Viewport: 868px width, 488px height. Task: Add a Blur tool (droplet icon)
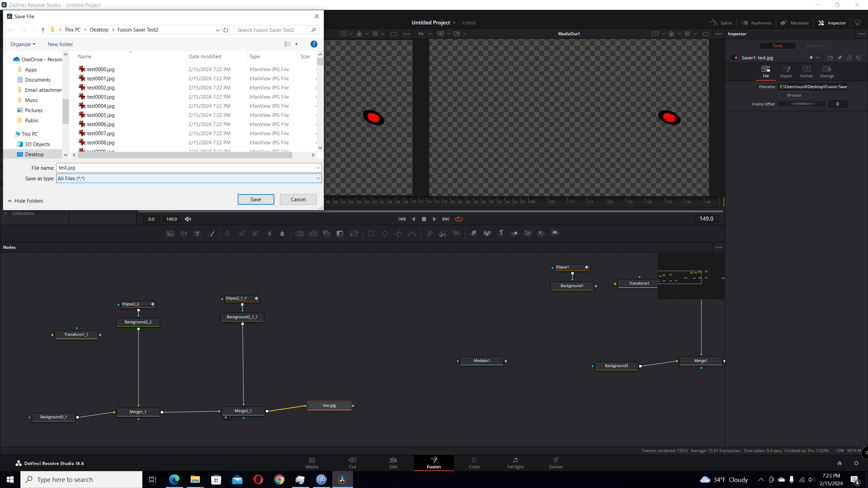click(282, 233)
